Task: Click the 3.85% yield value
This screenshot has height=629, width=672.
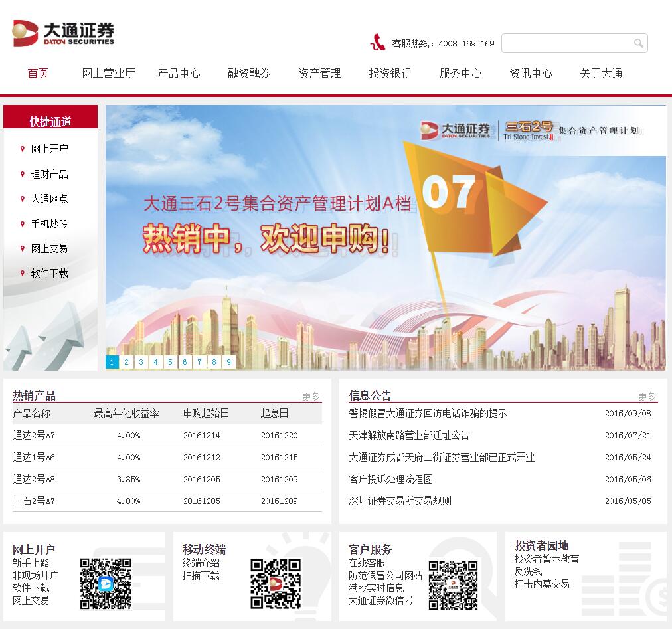Action: point(129,480)
